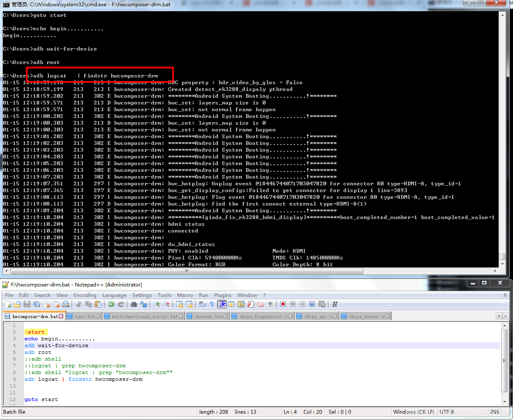
Task: Click the Windows (CR LF) status bar entry
Action: click(x=414, y=412)
